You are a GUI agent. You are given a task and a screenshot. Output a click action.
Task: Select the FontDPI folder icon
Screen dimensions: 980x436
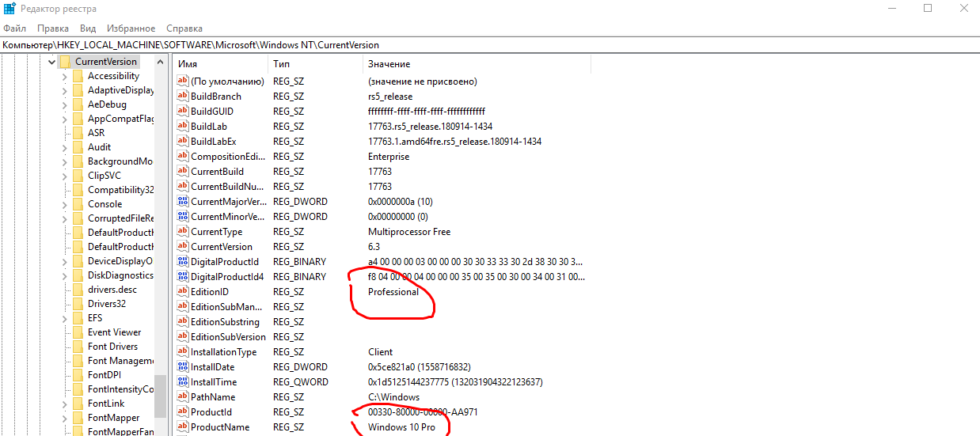[x=78, y=375]
